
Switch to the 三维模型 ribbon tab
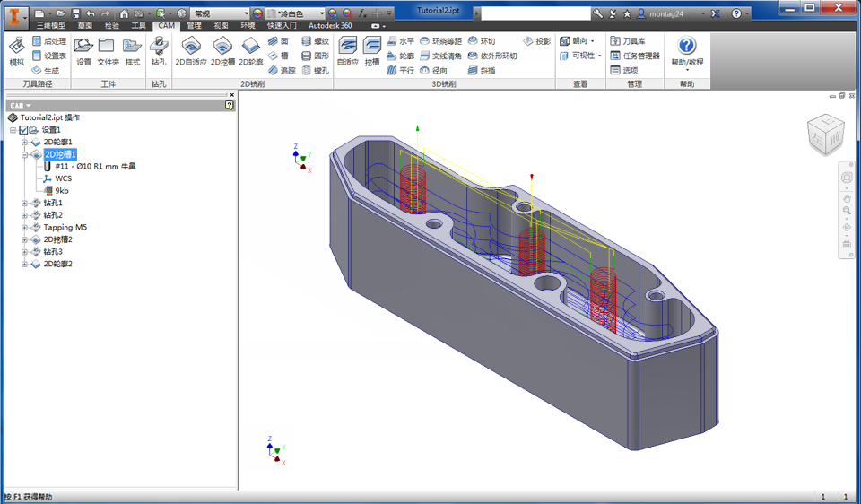(51, 26)
